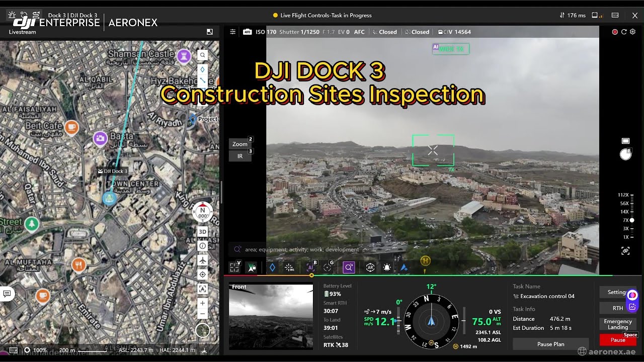Toggle AUTO exposure mode badge
This screenshot has height=362, width=644.
pos(247,32)
